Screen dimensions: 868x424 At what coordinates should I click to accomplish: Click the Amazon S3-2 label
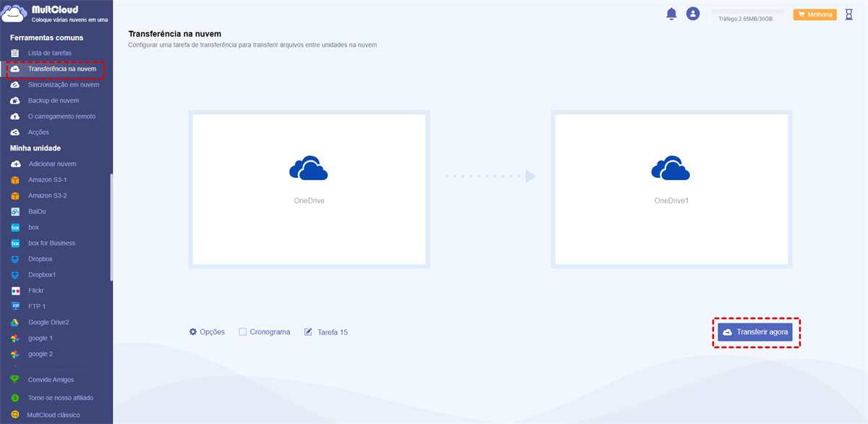coord(48,195)
